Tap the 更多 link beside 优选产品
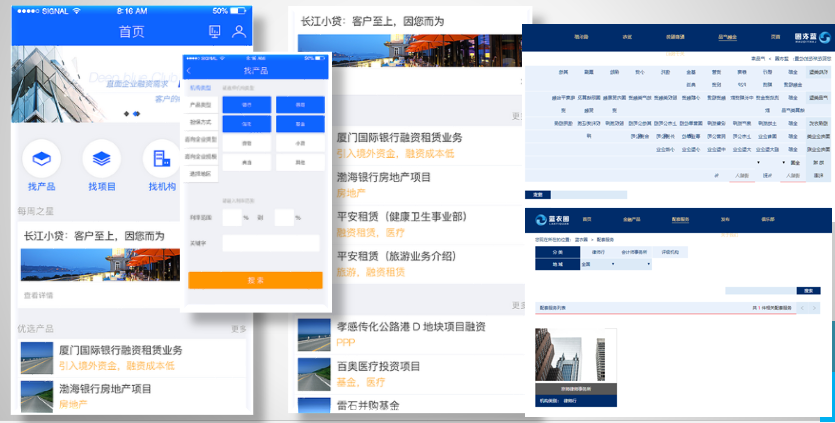The height and width of the screenshot is (423, 835). tap(238, 328)
